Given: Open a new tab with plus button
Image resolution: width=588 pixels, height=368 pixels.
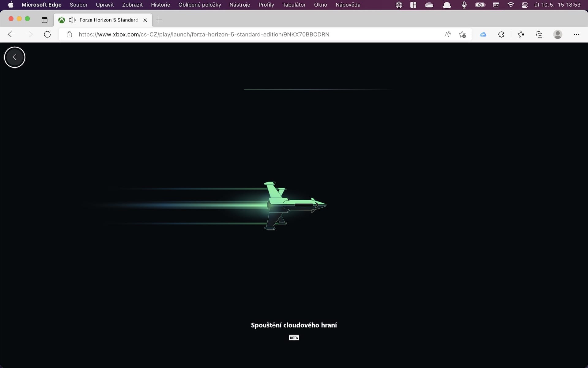Looking at the screenshot, I should click(159, 20).
